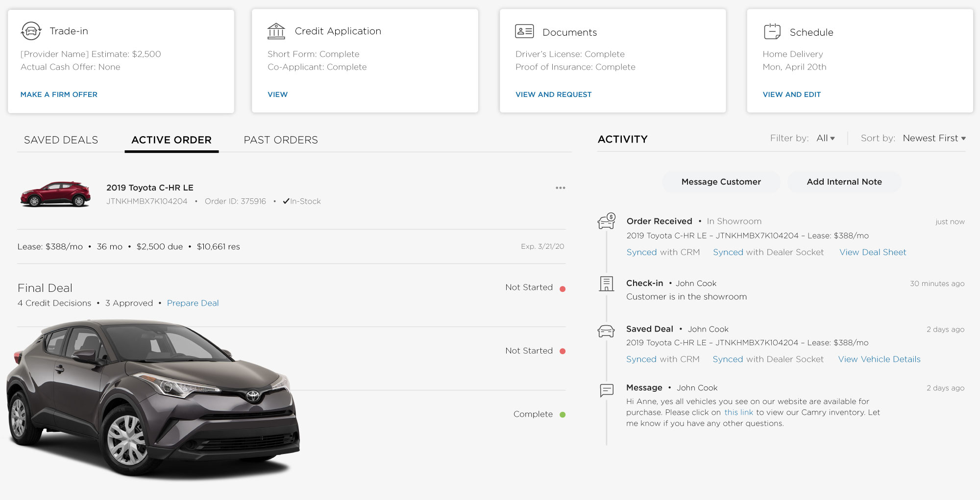Click the Activity panel heading
This screenshot has width=980, height=500.
pyautogui.click(x=623, y=139)
